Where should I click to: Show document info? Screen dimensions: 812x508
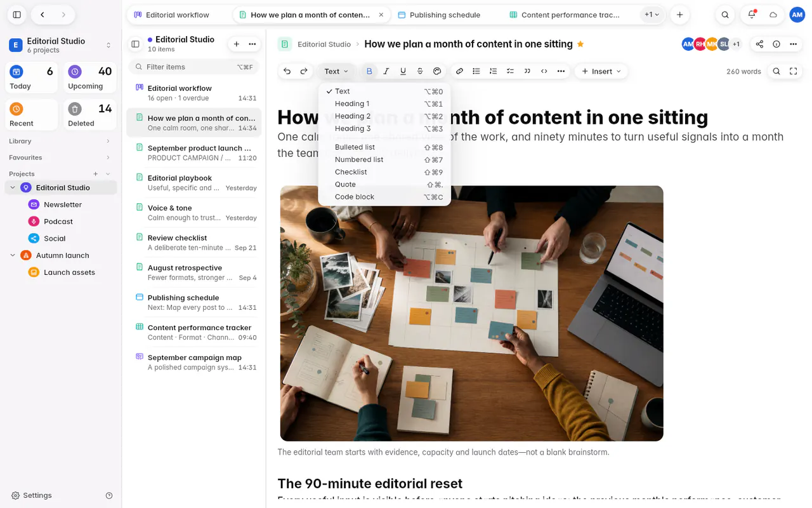pos(776,44)
